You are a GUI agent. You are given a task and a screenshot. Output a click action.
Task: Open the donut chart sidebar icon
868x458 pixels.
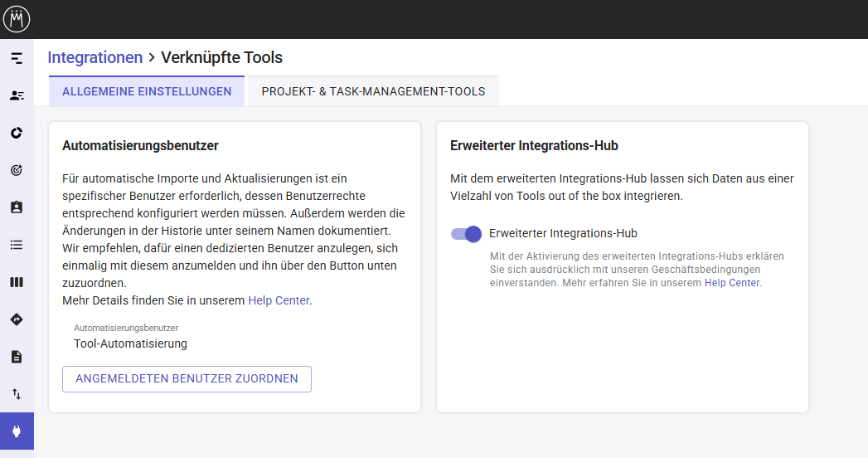[x=17, y=133]
